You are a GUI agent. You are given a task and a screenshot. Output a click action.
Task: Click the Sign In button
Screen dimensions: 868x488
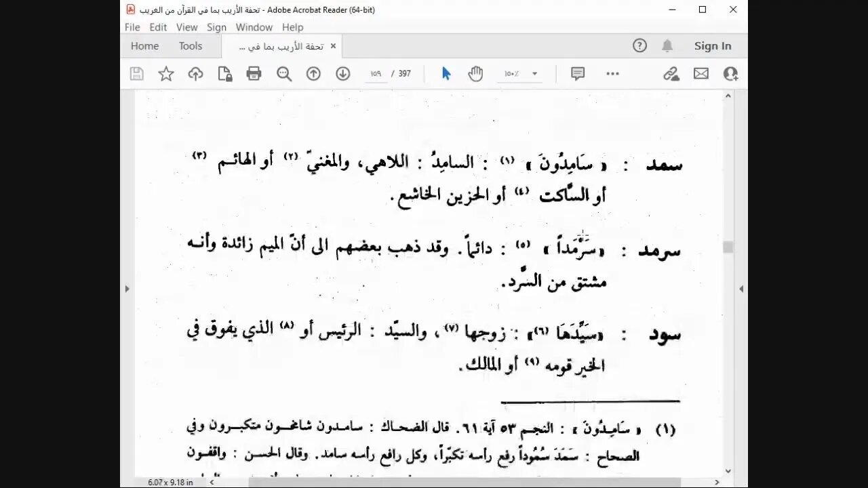(713, 46)
